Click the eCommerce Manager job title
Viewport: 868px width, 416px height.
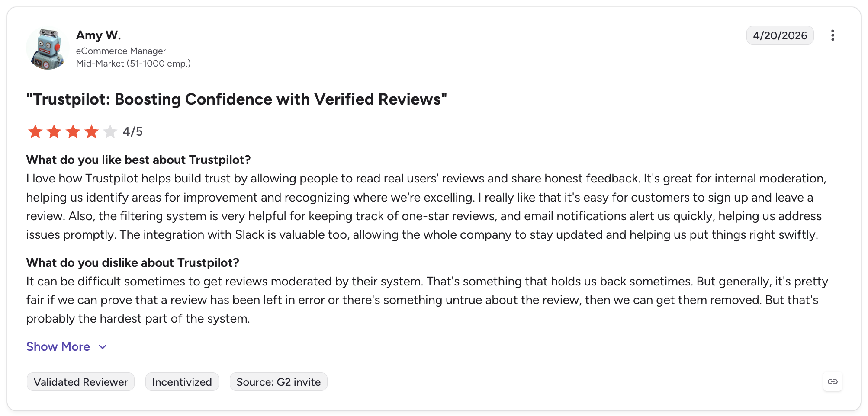pyautogui.click(x=121, y=51)
